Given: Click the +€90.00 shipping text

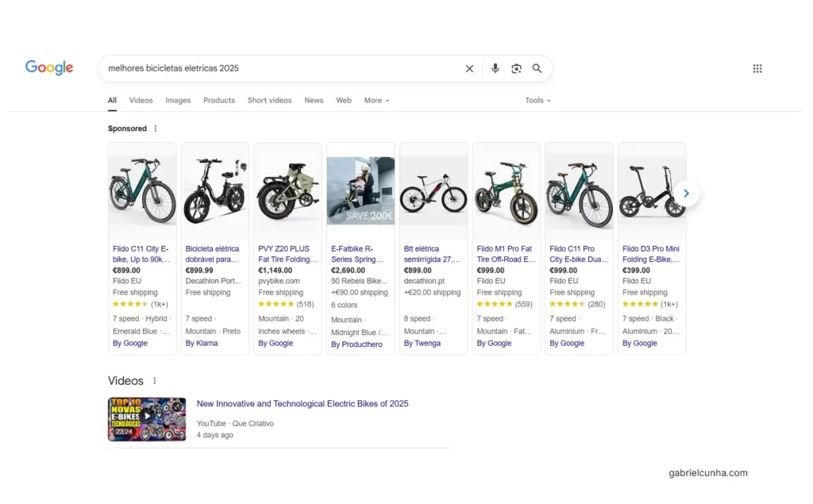Looking at the screenshot, I should point(360,292).
